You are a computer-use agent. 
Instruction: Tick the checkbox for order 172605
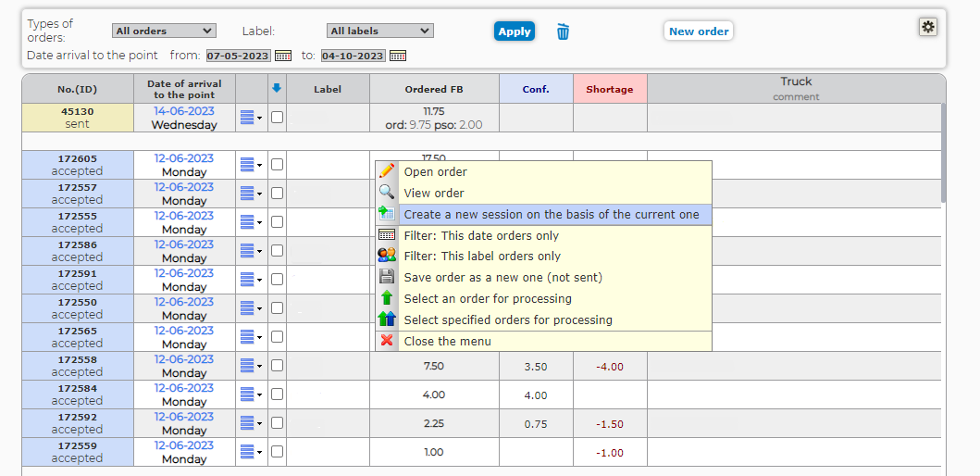[x=277, y=165]
